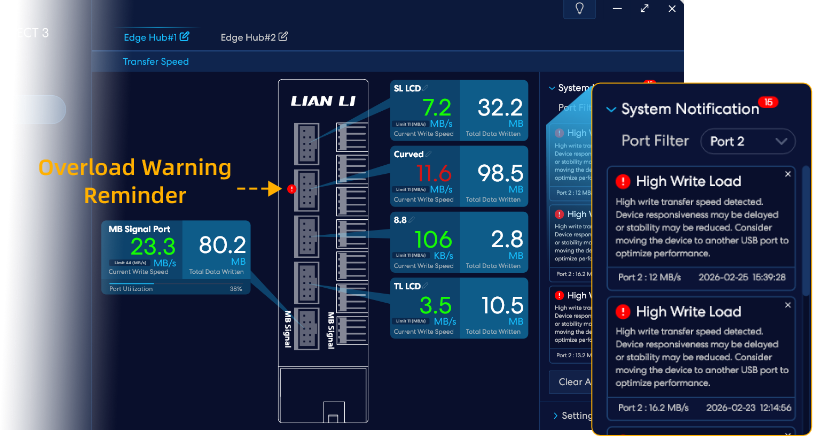This screenshot has width=813, height=436.
Task: Click the 98.5 MB total data value
Action: (500, 174)
